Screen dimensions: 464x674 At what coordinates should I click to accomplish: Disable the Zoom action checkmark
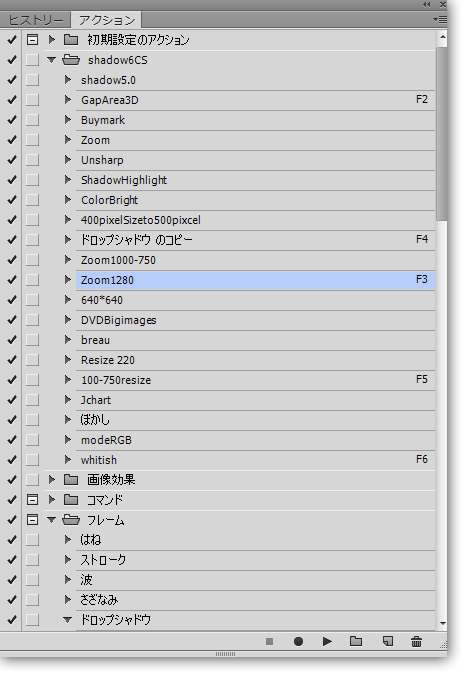(12, 140)
